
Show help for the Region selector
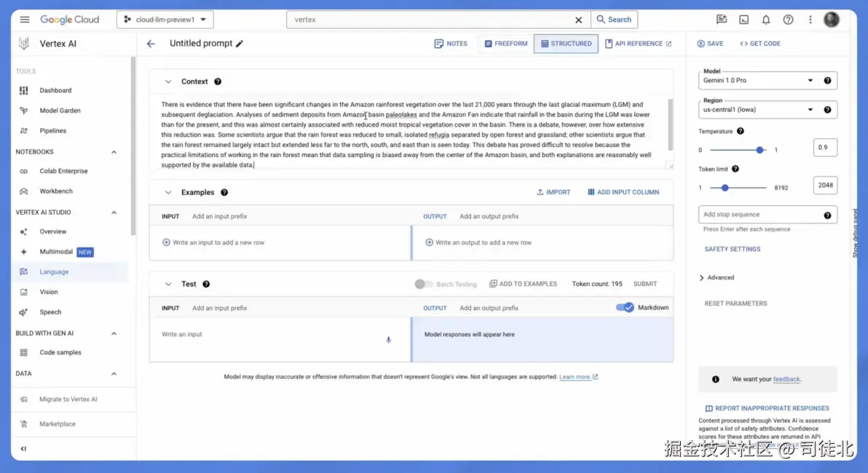coord(827,110)
